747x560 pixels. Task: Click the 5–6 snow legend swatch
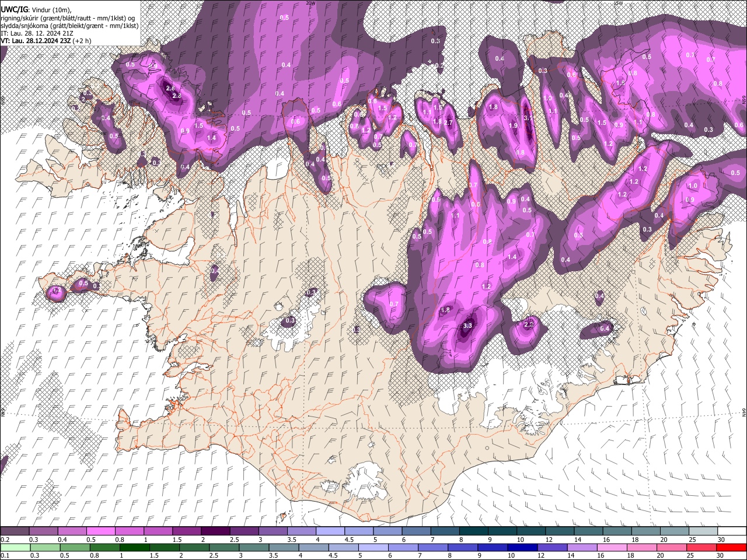pyautogui.click(x=388, y=531)
